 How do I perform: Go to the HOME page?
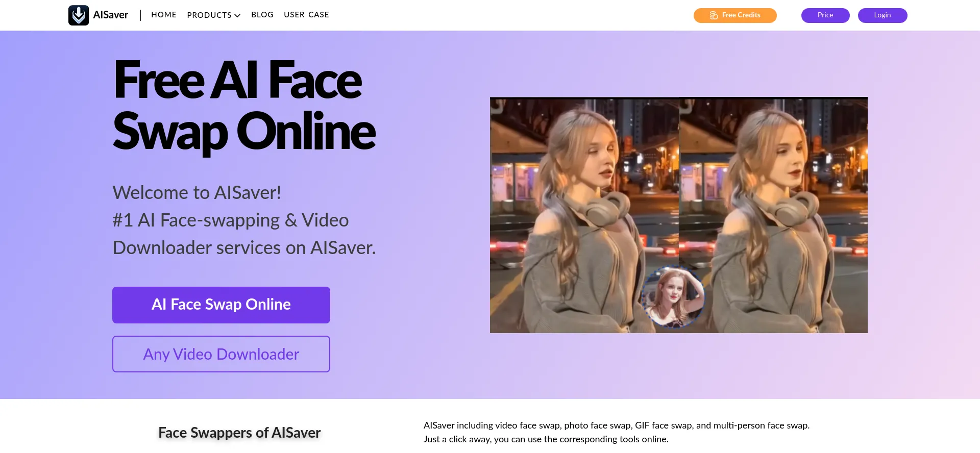pos(164,15)
